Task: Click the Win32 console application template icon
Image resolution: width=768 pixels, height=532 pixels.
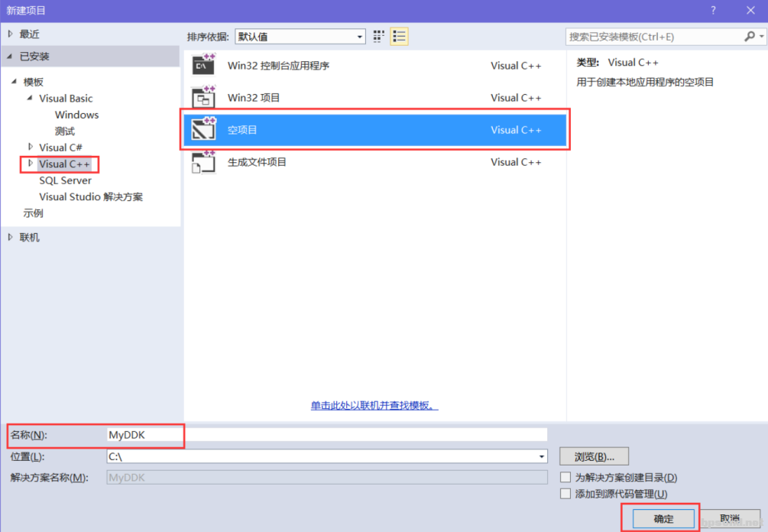Action: (204, 65)
